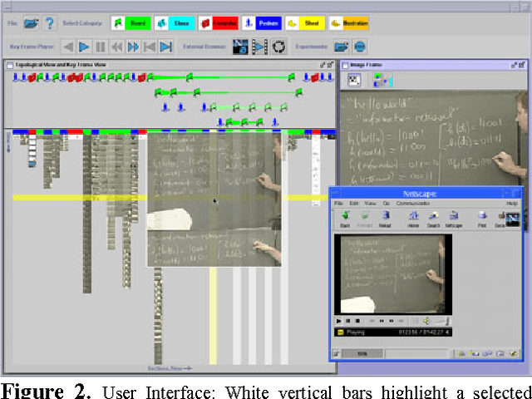Click Netscape Forward button
This screenshot has height=399, width=532.
tap(365, 219)
